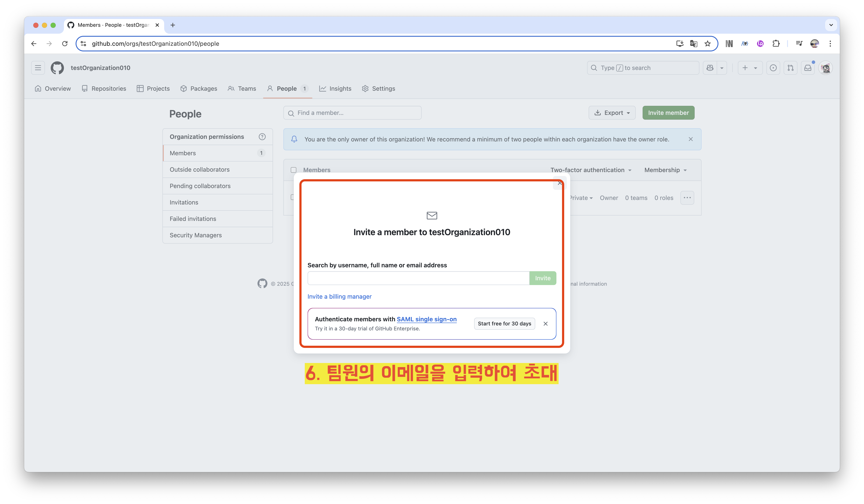
Task: Click the GitHub Octocat logo
Action: [x=57, y=68]
